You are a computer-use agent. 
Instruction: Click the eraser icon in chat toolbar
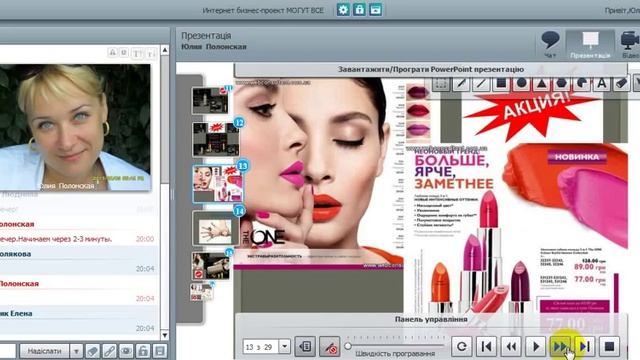coord(93,351)
